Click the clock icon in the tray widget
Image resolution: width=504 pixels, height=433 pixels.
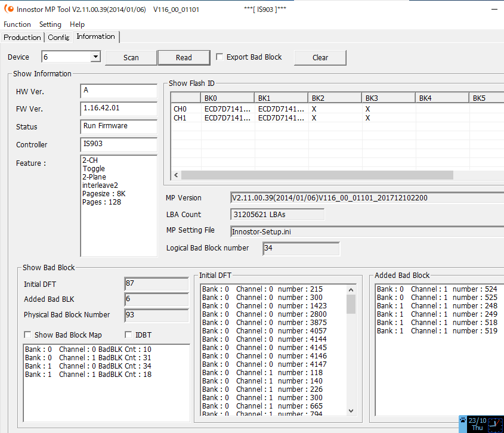[495, 424]
